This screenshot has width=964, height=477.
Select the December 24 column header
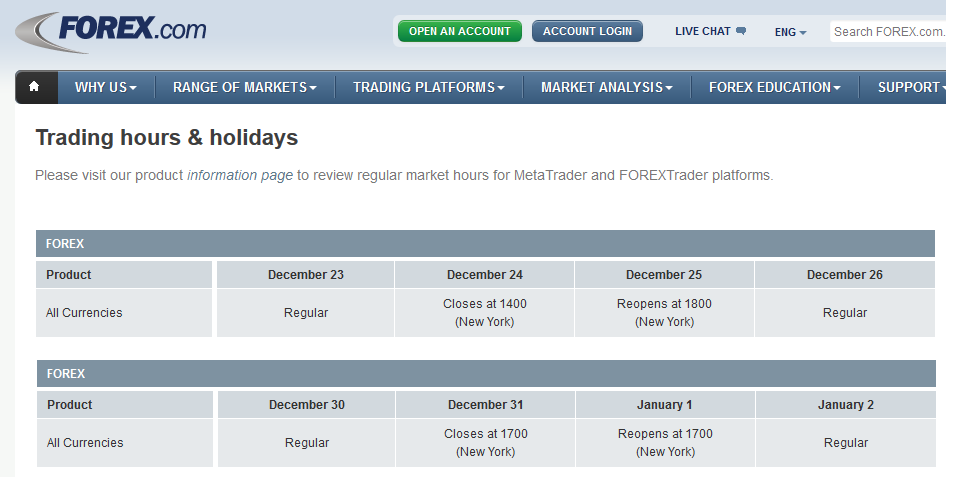[484, 275]
